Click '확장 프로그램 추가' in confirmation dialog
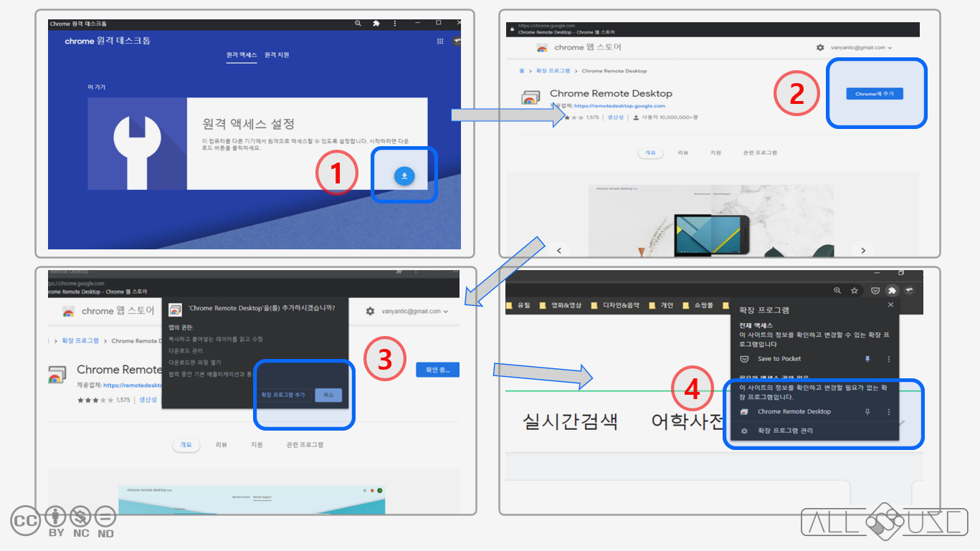Image resolution: width=980 pixels, height=551 pixels. tap(284, 395)
